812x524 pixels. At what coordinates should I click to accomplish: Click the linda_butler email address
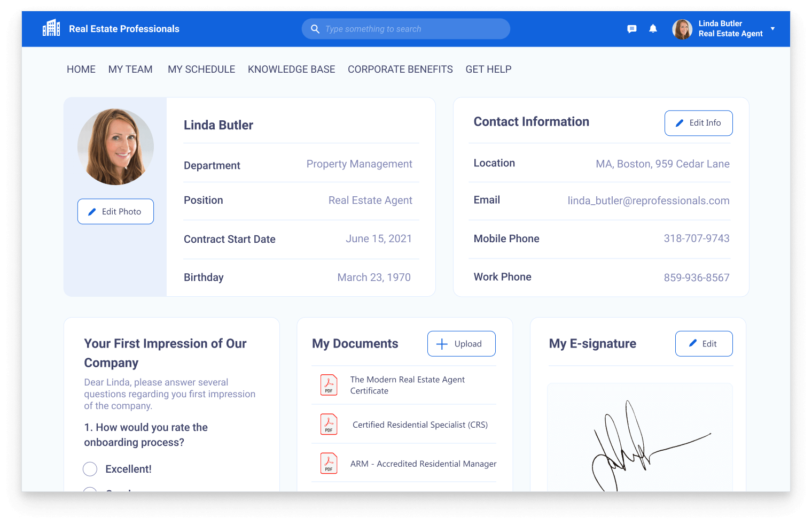pos(648,201)
